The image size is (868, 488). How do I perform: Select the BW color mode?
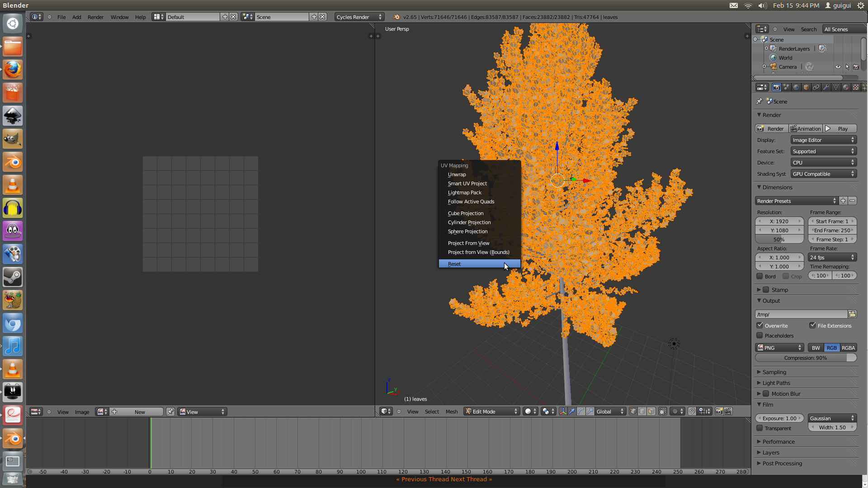pyautogui.click(x=816, y=347)
